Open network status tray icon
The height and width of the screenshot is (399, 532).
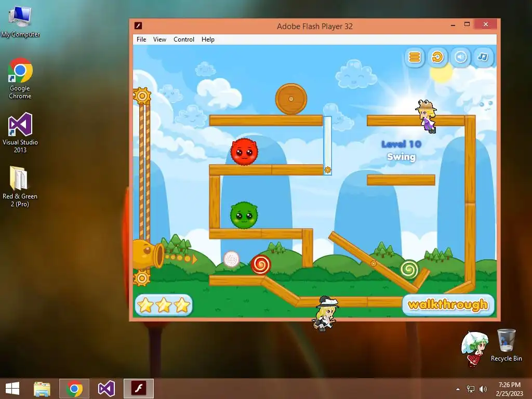tap(471, 389)
